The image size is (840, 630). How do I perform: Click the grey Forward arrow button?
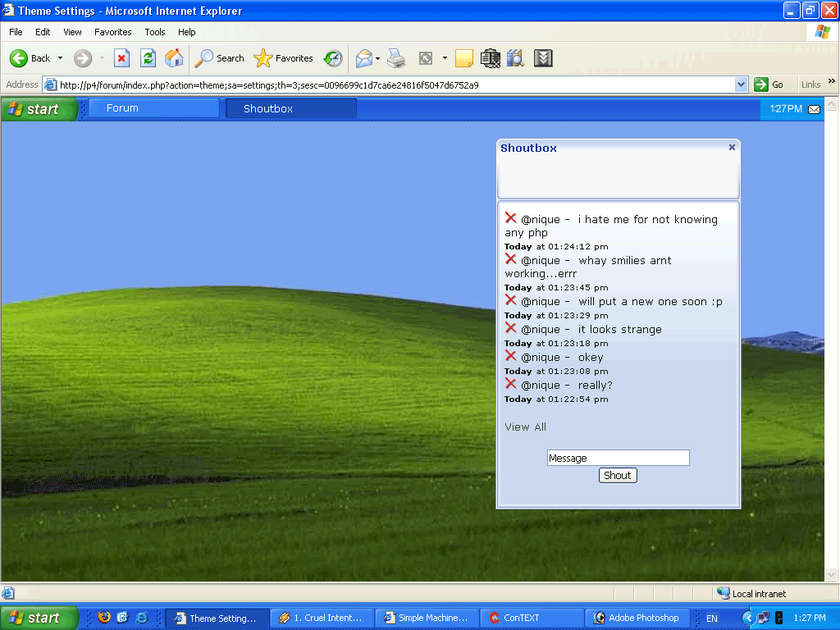point(83,58)
